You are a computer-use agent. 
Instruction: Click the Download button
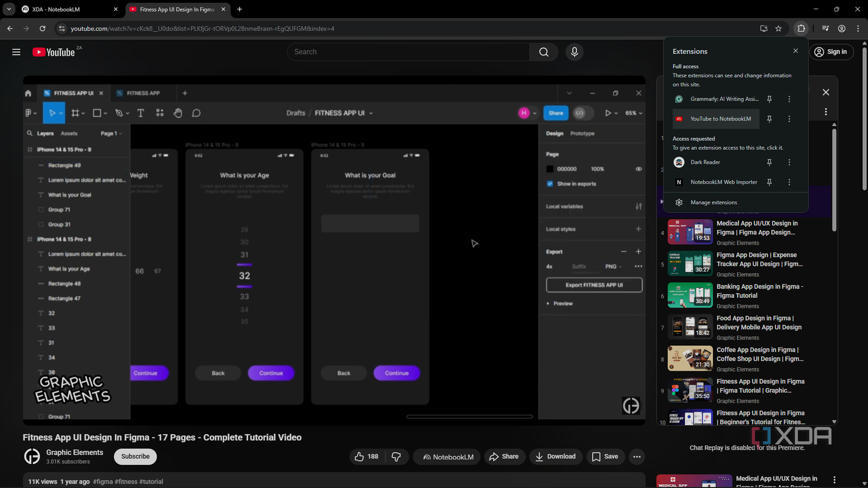[556, 457]
